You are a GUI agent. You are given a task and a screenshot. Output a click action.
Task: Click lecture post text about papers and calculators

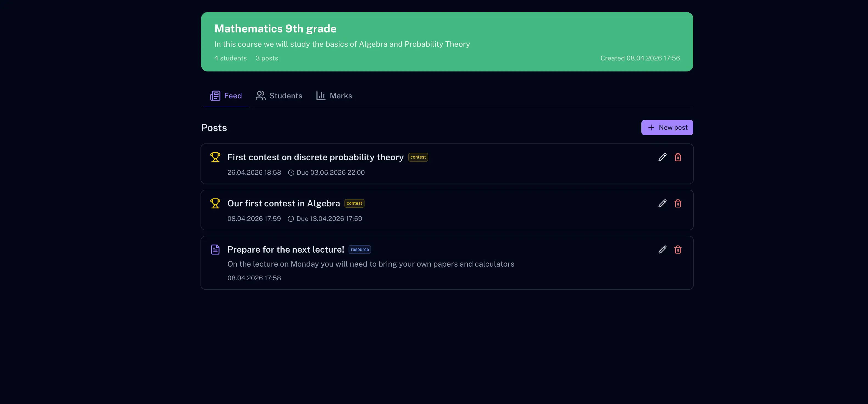[371, 264]
